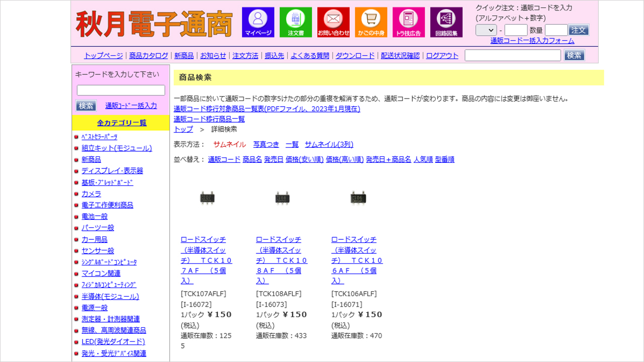Open 商品カタログ in the top navigation
The height and width of the screenshot is (362, 644).
tap(148, 55)
